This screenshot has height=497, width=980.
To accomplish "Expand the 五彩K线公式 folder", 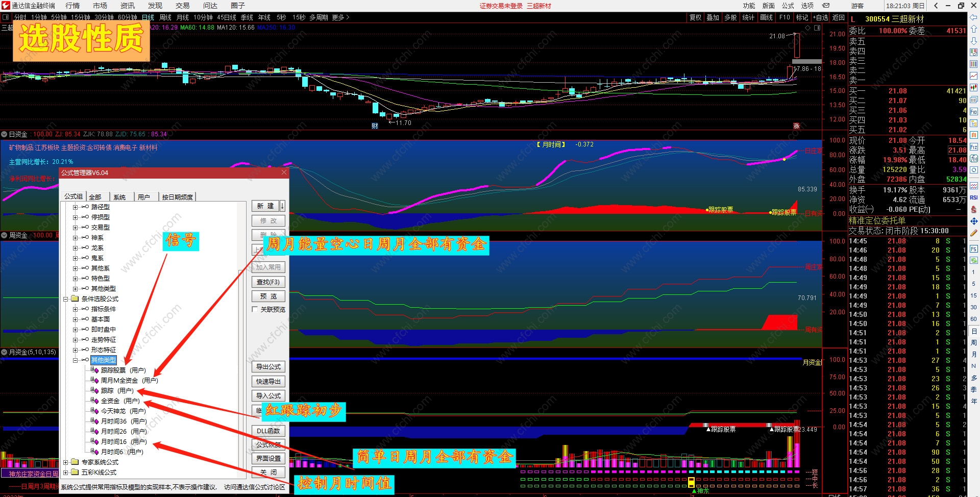I will [65, 473].
